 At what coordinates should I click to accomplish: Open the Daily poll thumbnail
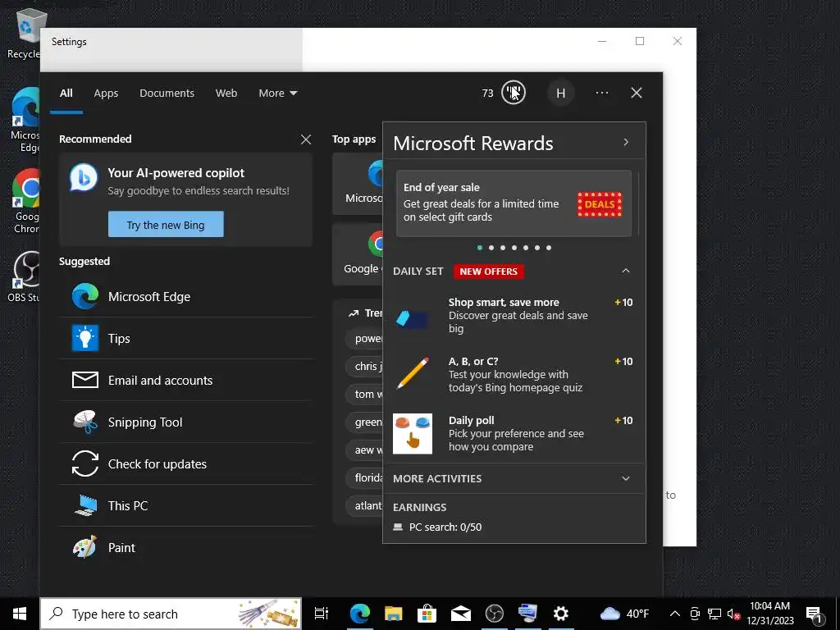pos(413,433)
